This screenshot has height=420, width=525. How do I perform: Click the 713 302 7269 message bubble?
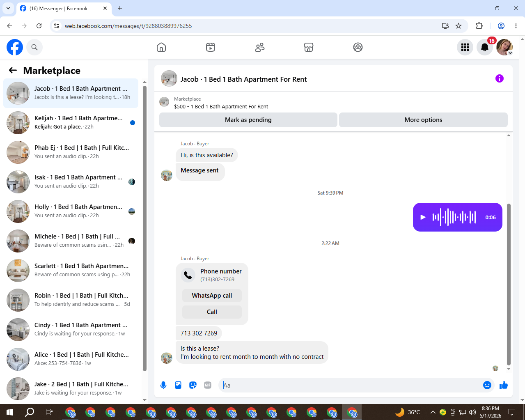[199, 333]
